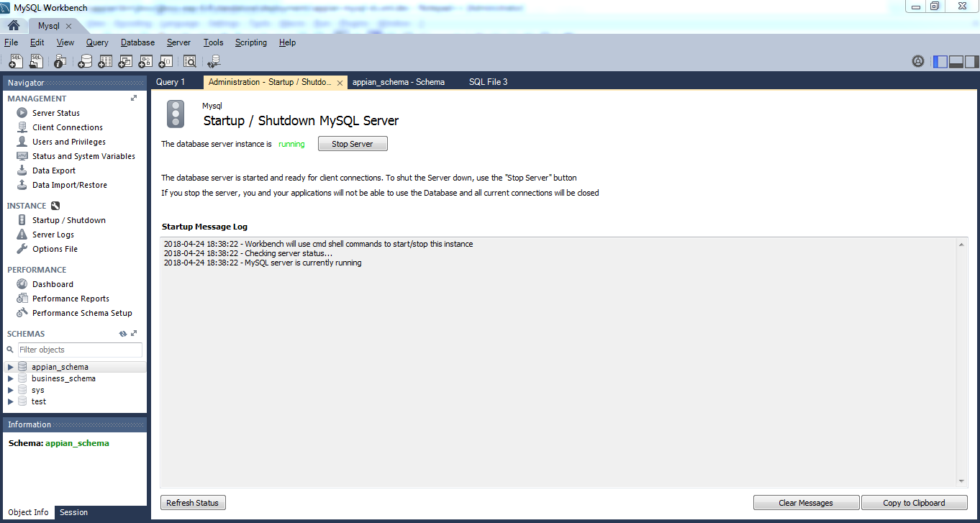Close the Administration - Startup/Shutdown tab

point(340,83)
